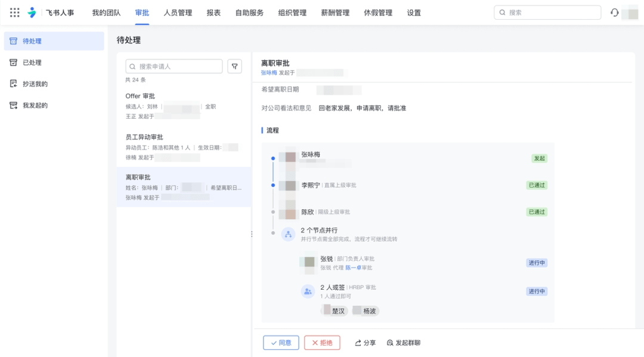The height and width of the screenshot is (357, 644).
Task: Open the 待处理 pending list
Action: pos(54,41)
